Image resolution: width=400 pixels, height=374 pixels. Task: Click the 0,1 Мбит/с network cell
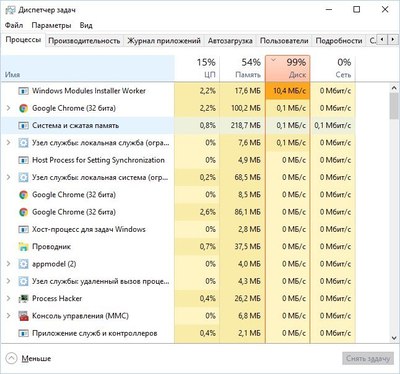point(333,125)
